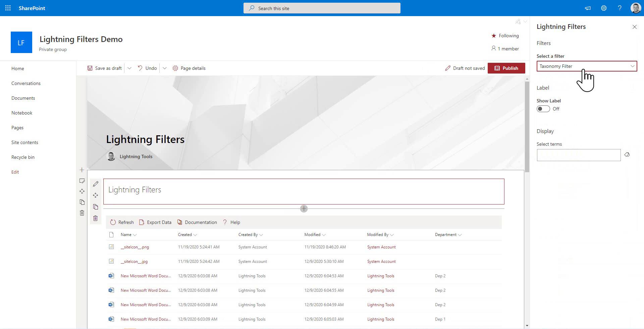Click the edit section icon

tap(82, 181)
